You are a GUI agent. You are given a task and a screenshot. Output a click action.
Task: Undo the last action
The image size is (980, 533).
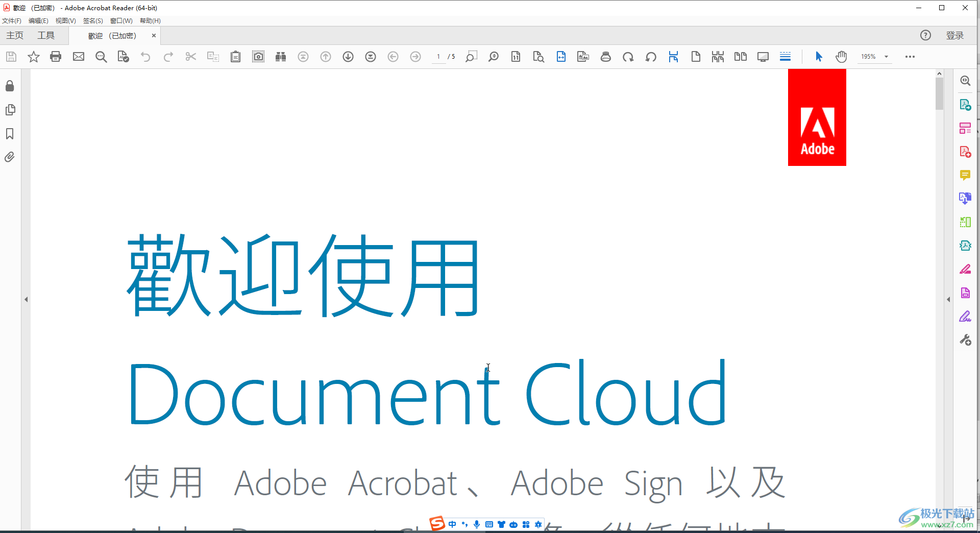(145, 57)
